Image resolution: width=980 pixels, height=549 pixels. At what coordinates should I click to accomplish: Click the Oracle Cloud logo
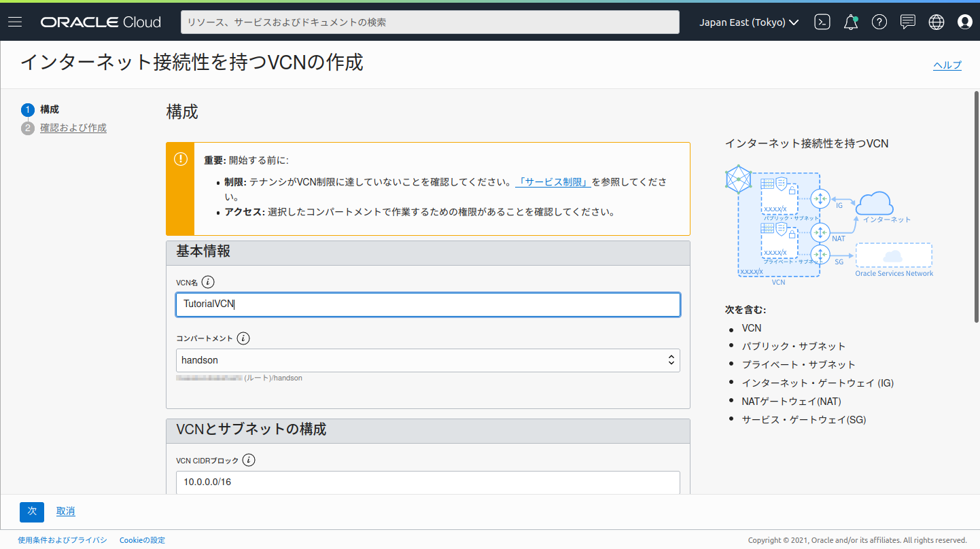coord(101,22)
